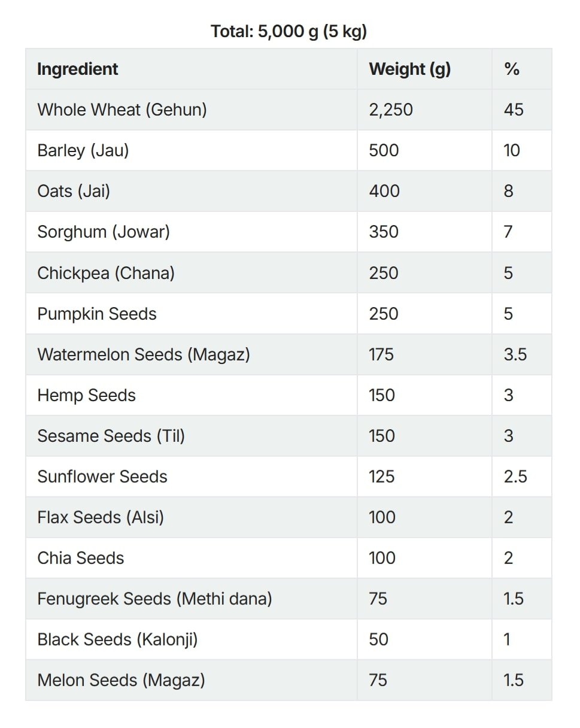This screenshot has height=728, width=580.
Task: Click Fenugreek Seeds (Methi dana) cell
Action: point(154,599)
